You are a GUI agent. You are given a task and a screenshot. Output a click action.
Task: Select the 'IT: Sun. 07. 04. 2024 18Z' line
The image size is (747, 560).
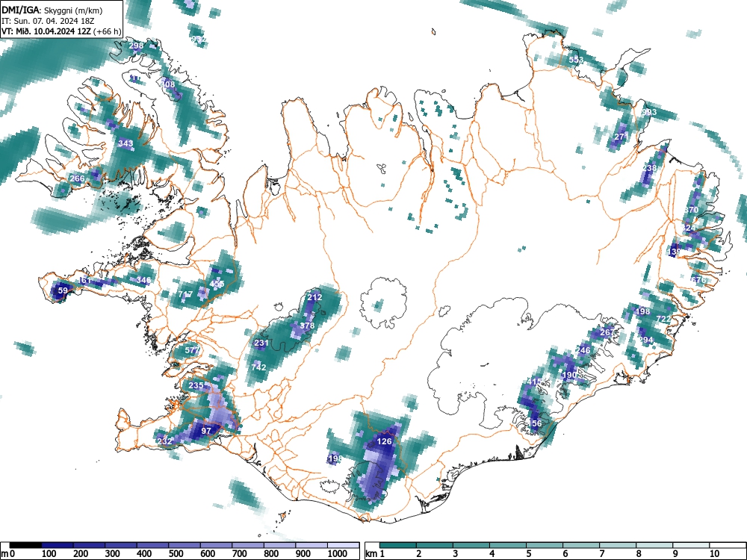48,21
